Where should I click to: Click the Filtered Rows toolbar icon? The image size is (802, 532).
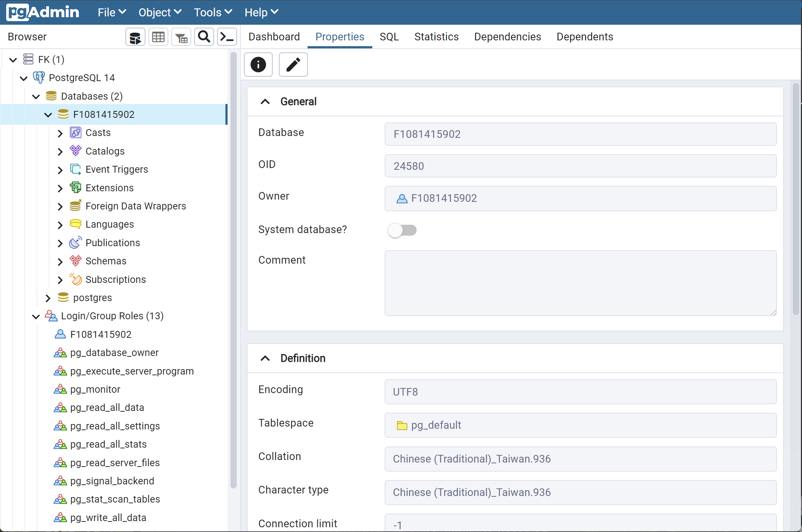pos(181,37)
